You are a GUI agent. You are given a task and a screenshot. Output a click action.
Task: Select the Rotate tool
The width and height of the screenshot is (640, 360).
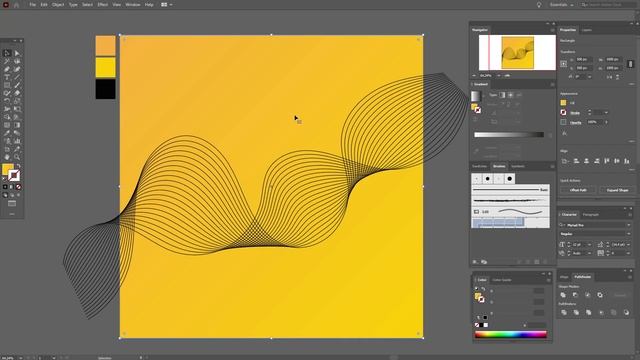click(7, 101)
